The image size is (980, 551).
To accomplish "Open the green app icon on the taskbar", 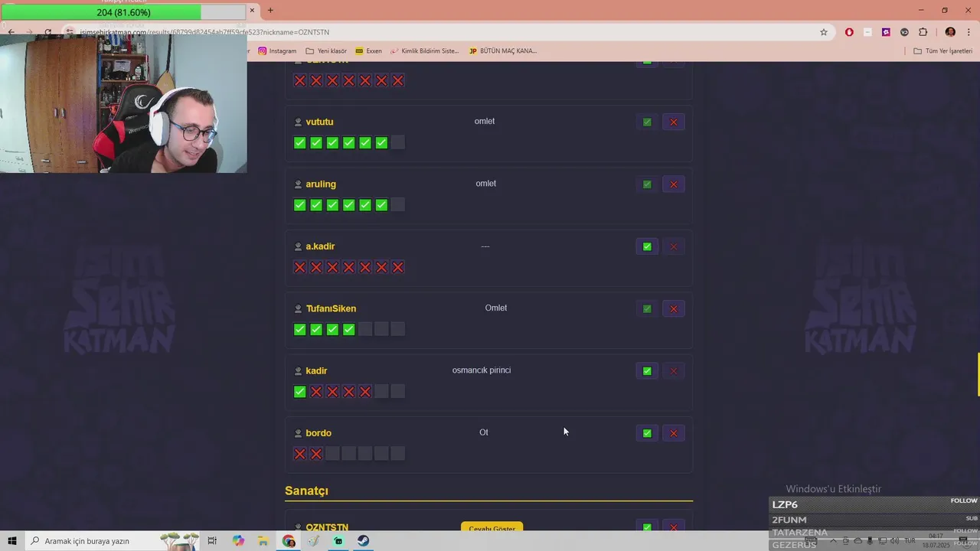I will (338, 541).
